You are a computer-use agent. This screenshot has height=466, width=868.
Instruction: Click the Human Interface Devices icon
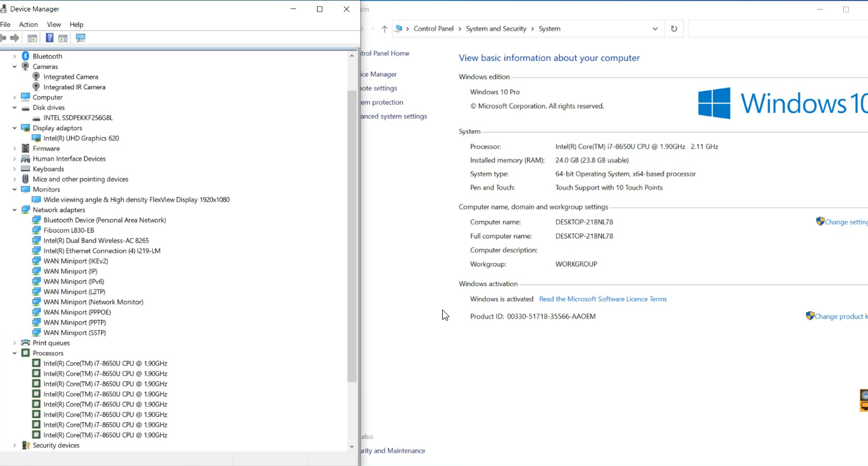point(25,158)
